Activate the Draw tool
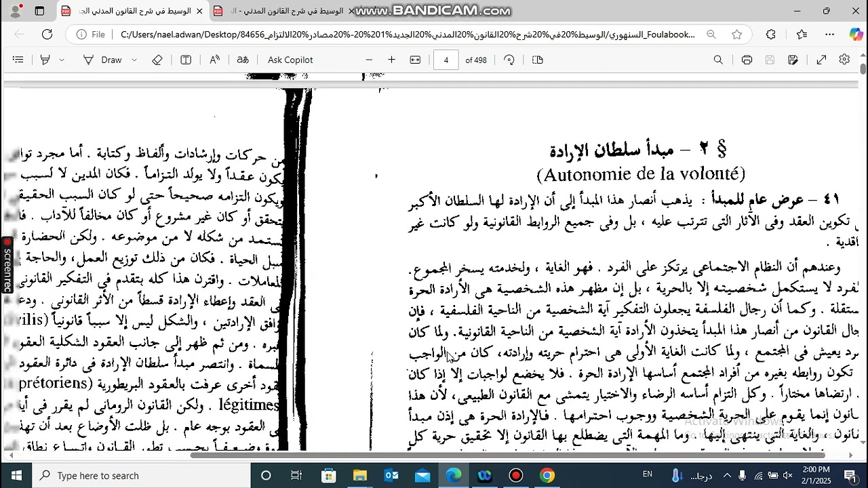Viewport: 868px width, 488px height. [x=102, y=60]
